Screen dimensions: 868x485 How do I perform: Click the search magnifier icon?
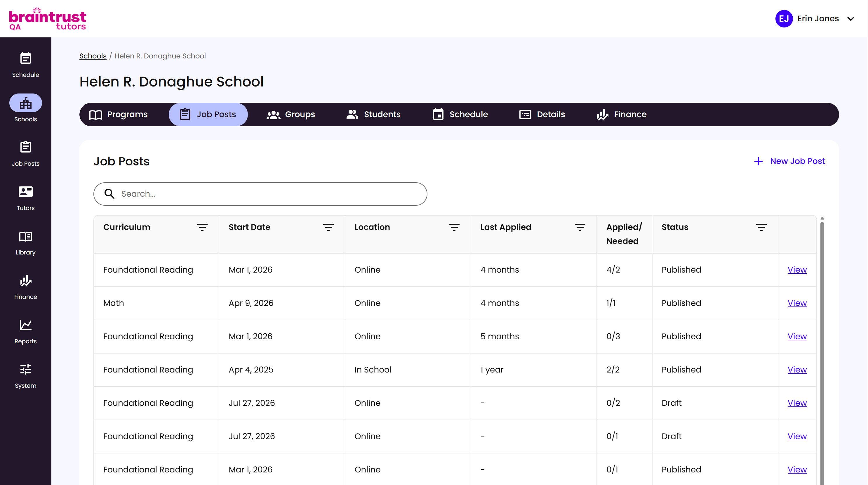[x=109, y=194]
